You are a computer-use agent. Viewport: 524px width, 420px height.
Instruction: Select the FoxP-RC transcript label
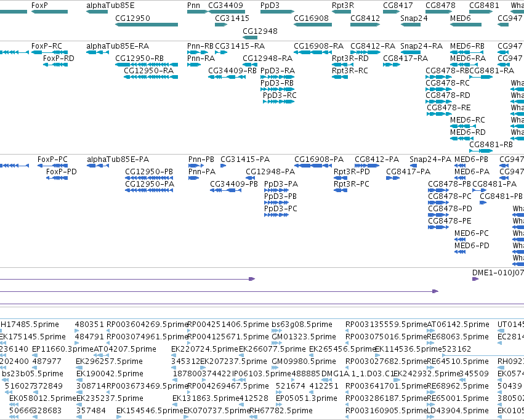pos(46,46)
